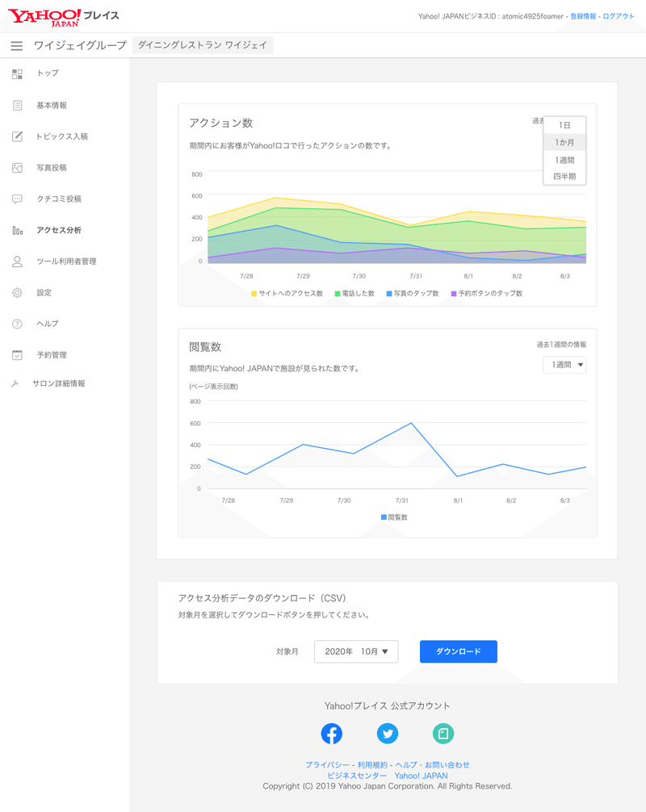Toggle blue 閲覧数 legend swatch

384,517
